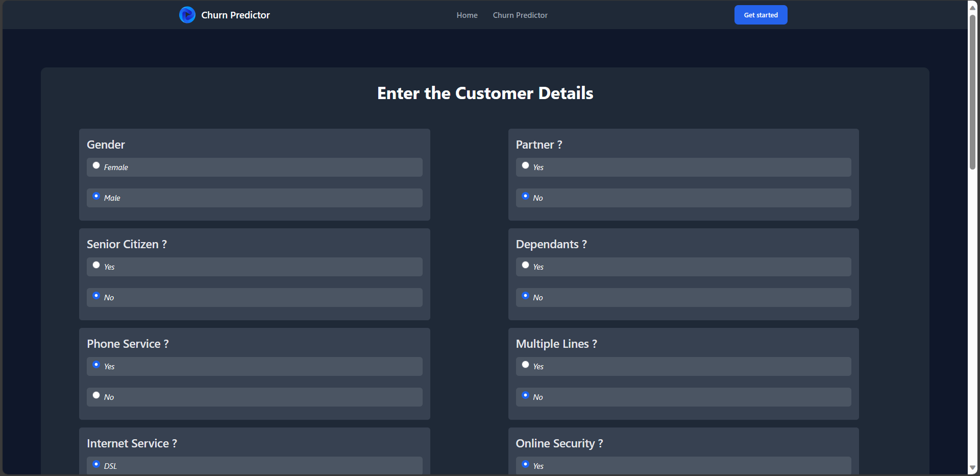Open the Churn Predictor navigation item

coord(520,15)
